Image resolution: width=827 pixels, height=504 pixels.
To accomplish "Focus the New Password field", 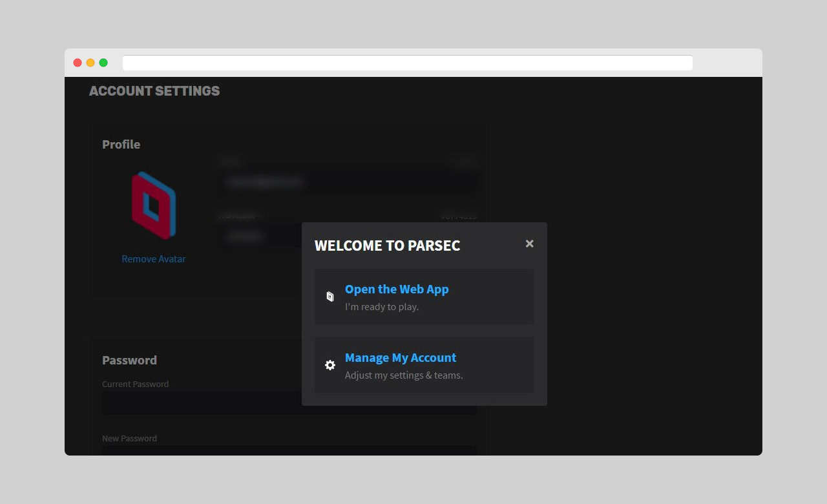I will pos(289,450).
